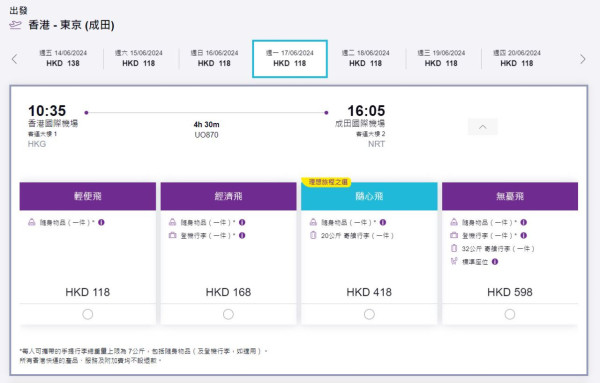This screenshot has height=383, width=600.
Task: Click the 16:05 arrival time
Action: (x=366, y=111)
